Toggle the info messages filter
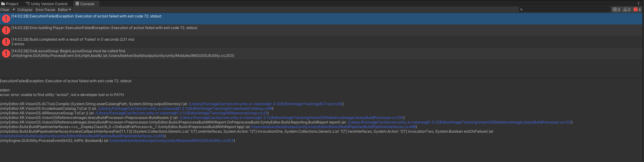The image size is (644, 162). [x=617, y=9]
